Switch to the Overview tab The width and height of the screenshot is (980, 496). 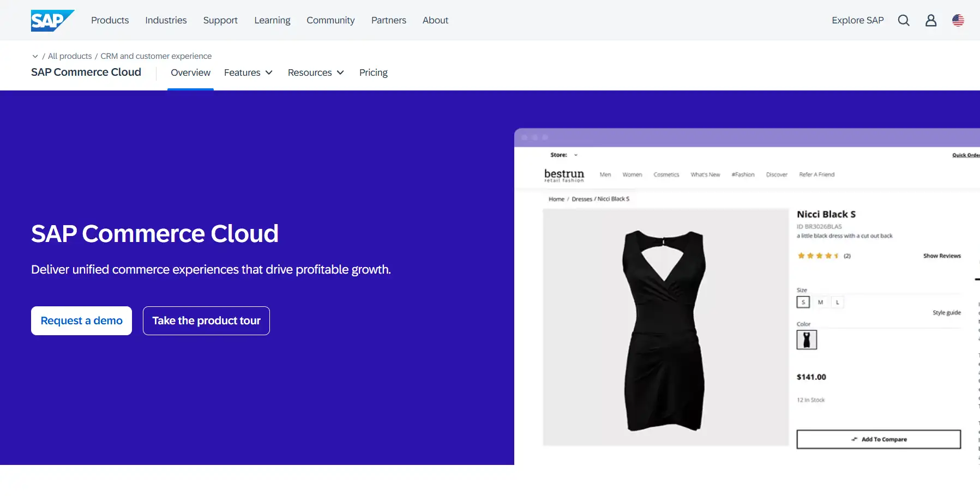[190, 72]
